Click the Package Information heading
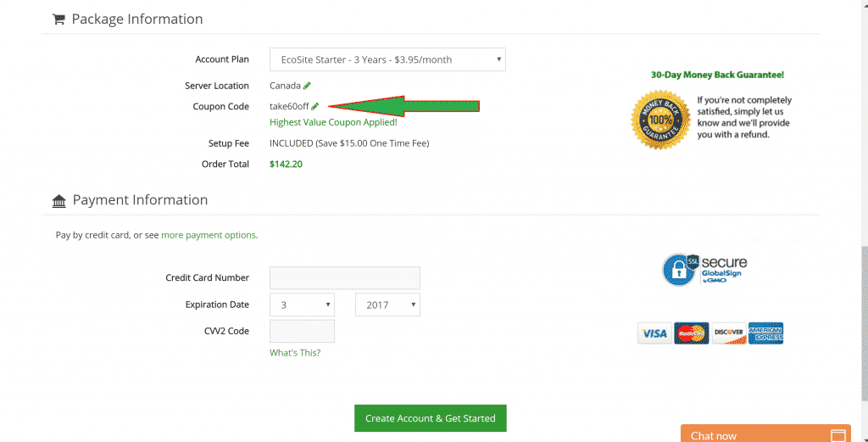 click(137, 20)
